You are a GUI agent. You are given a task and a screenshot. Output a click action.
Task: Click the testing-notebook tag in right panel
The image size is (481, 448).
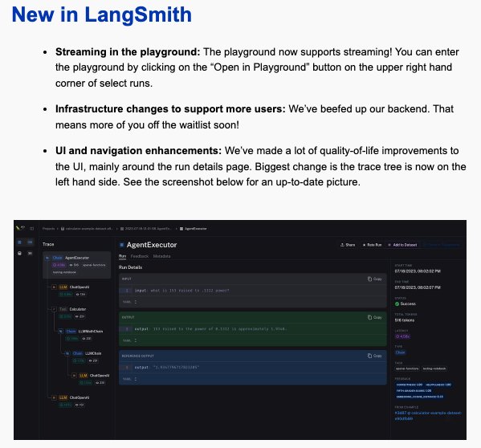pyautogui.click(x=434, y=369)
